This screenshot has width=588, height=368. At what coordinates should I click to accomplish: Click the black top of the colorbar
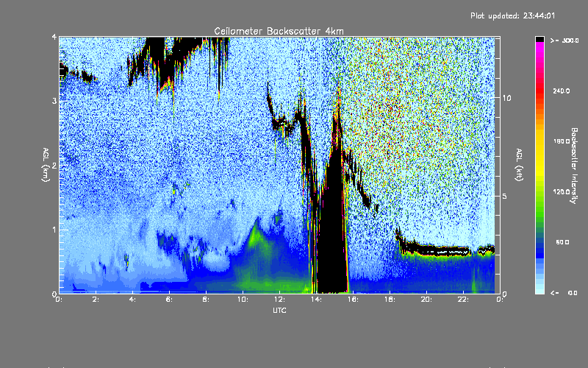coord(539,39)
